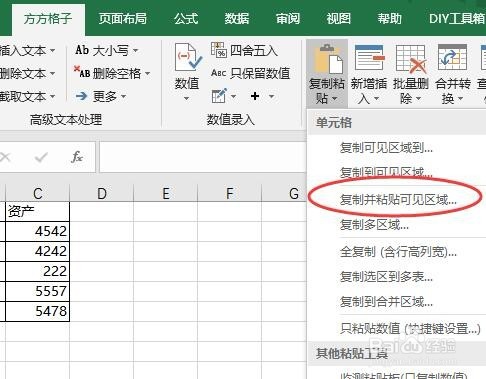
Task: Click the 数值 document check icon
Action: 187,57
